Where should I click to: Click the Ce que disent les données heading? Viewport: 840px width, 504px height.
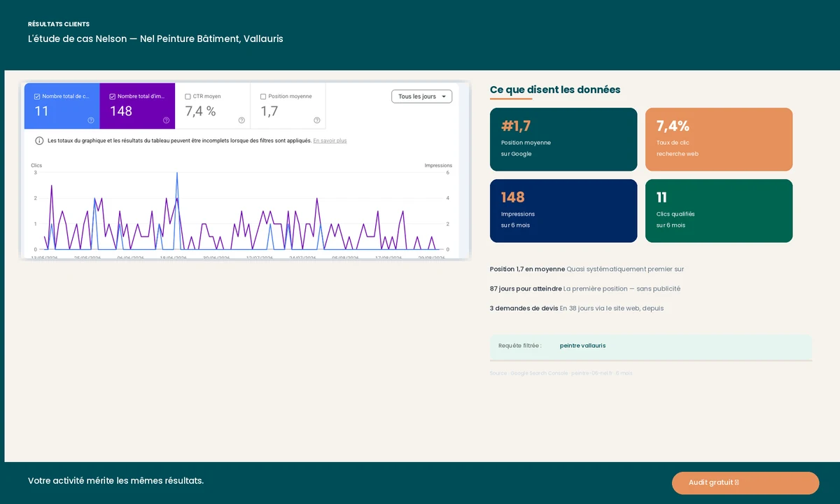(x=555, y=90)
